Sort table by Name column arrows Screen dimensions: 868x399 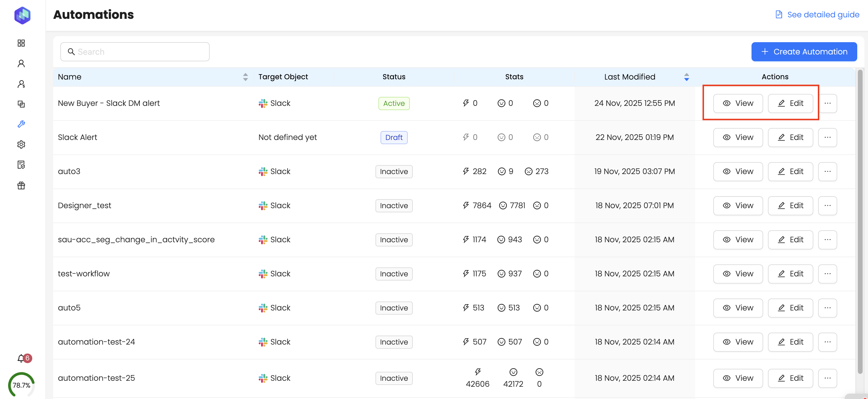[x=245, y=77]
